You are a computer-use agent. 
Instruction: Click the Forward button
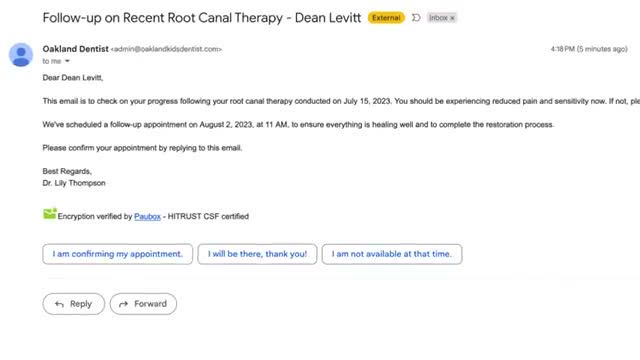point(143,304)
